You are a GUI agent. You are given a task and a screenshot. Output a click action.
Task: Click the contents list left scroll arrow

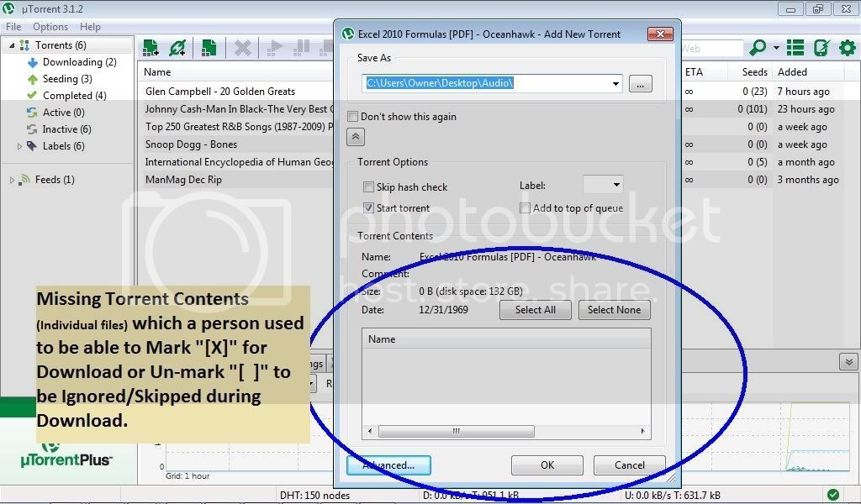(370, 431)
